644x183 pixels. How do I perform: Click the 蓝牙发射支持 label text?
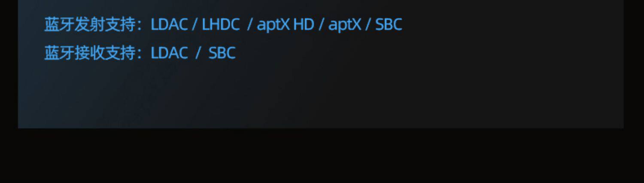pos(90,24)
